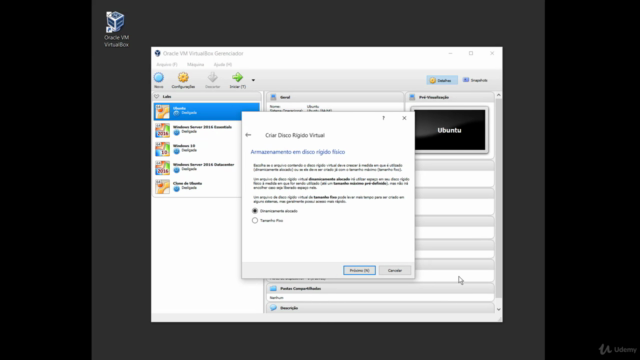Image resolution: width=640 pixels, height=360 pixels.
Task: Click Windows Server 2016 Datacenter OS icon
Action: click(x=162, y=168)
